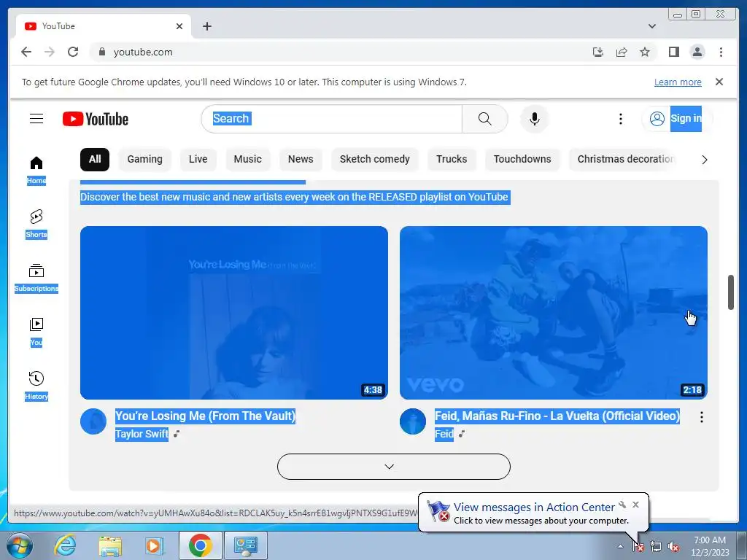Open Windows Explorer folder from taskbar
The width and height of the screenshot is (747, 560).
pos(110,545)
